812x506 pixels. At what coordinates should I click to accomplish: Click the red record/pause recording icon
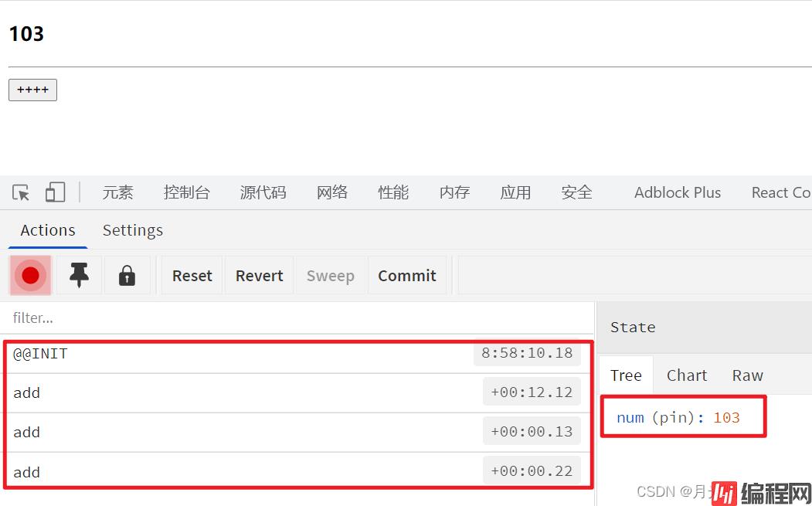(x=31, y=276)
